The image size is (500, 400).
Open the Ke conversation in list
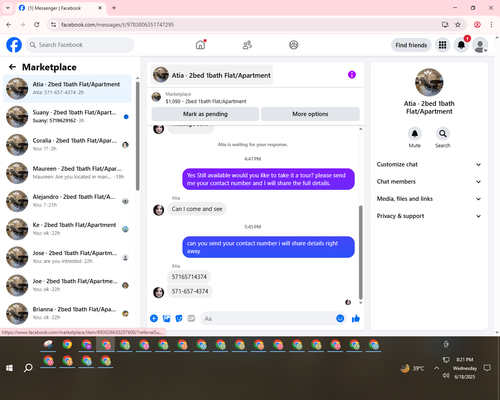(x=67, y=229)
